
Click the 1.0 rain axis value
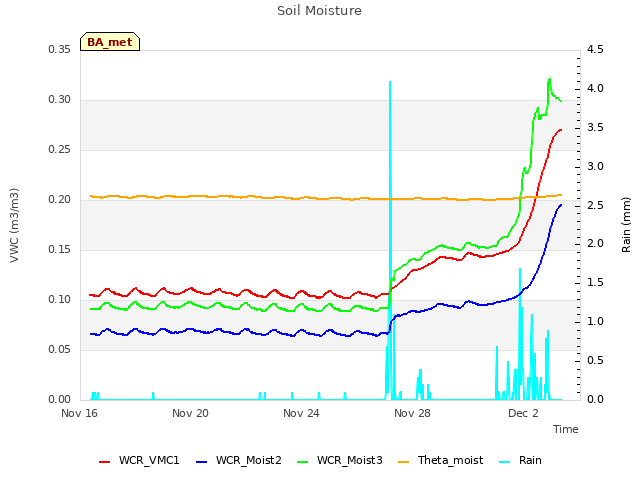[x=595, y=321]
